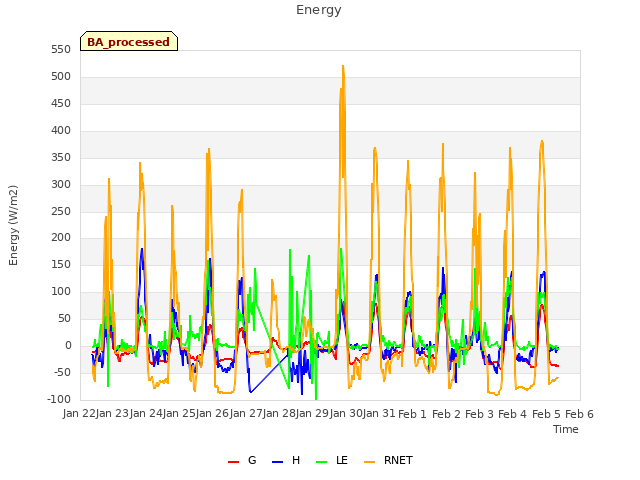The width and height of the screenshot is (640, 480).
Task: Select the Jan 22 x-axis tick label
Action: tap(79, 414)
